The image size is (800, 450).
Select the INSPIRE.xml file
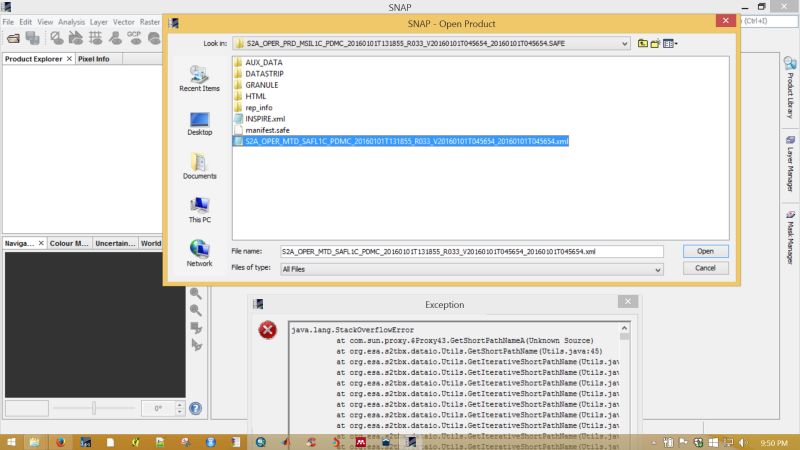(x=260, y=119)
